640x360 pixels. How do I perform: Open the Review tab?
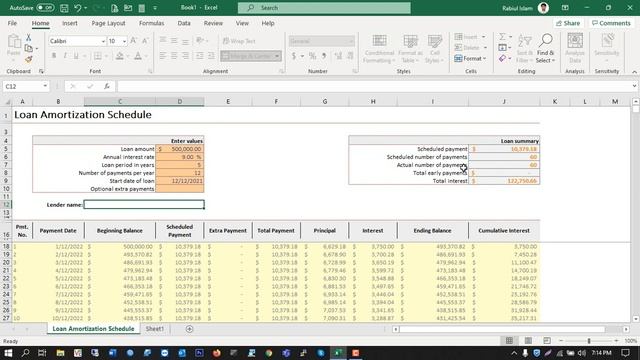tap(213, 23)
